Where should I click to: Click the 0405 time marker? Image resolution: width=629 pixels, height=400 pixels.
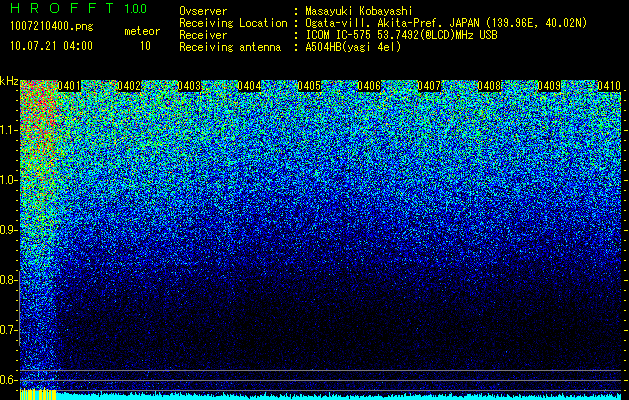pyautogui.click(x=309, y=86)
